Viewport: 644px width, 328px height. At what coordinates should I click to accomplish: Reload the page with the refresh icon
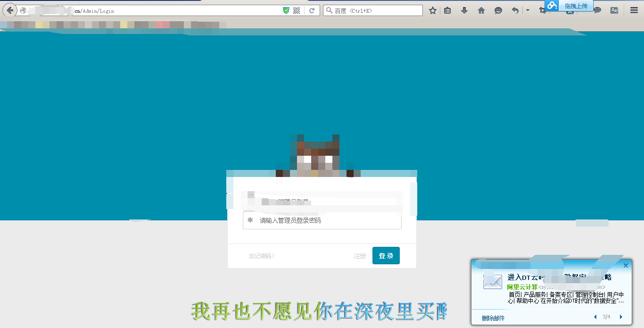point(312,10)
